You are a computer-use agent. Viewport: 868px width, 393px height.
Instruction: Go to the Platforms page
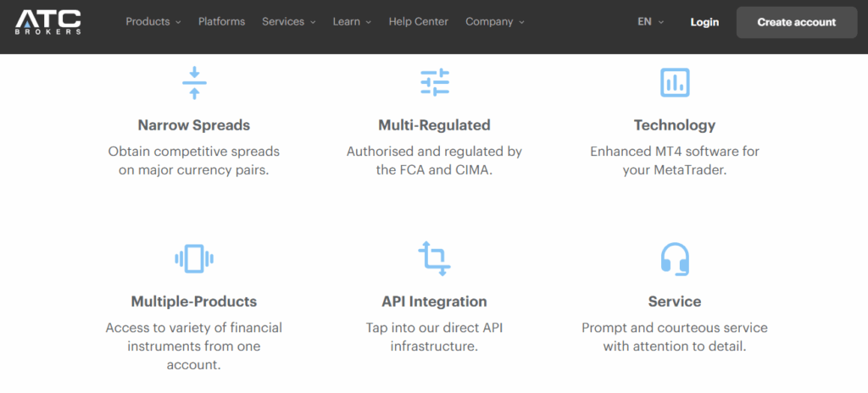click(x=221, y=22)
